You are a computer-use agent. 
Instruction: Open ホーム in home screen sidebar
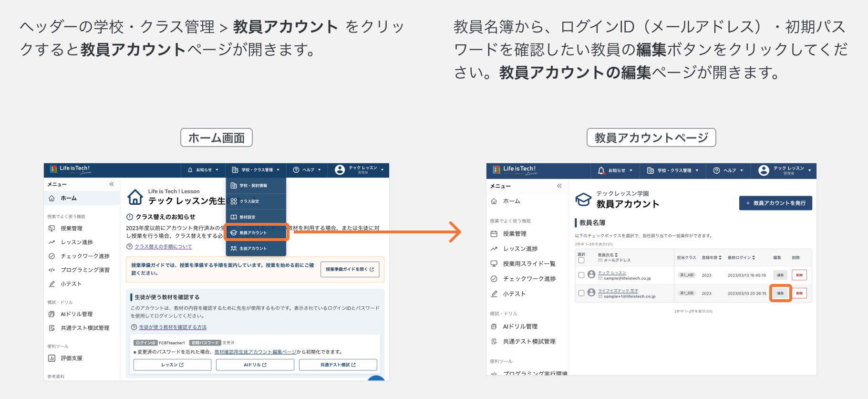pos(82,198)
